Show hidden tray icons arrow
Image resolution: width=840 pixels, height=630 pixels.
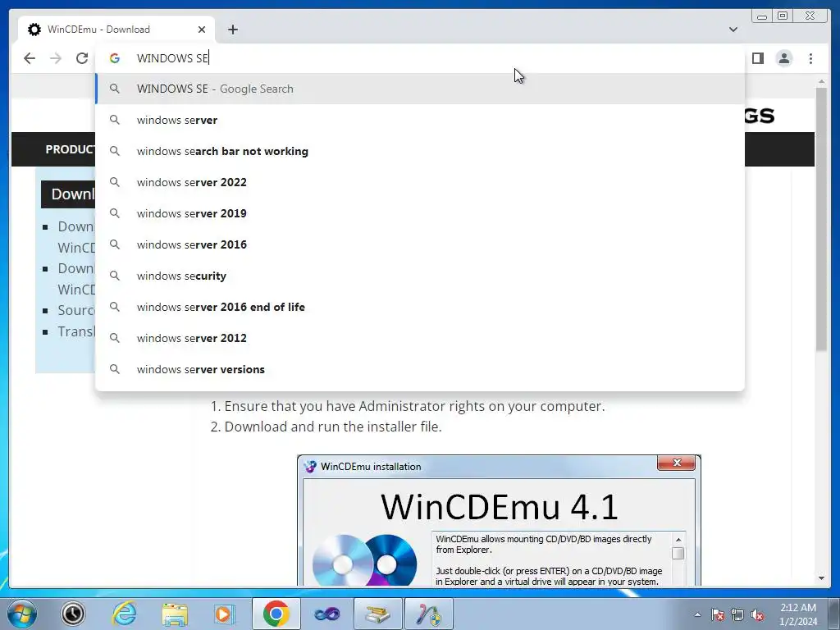(x=697, y=614)
